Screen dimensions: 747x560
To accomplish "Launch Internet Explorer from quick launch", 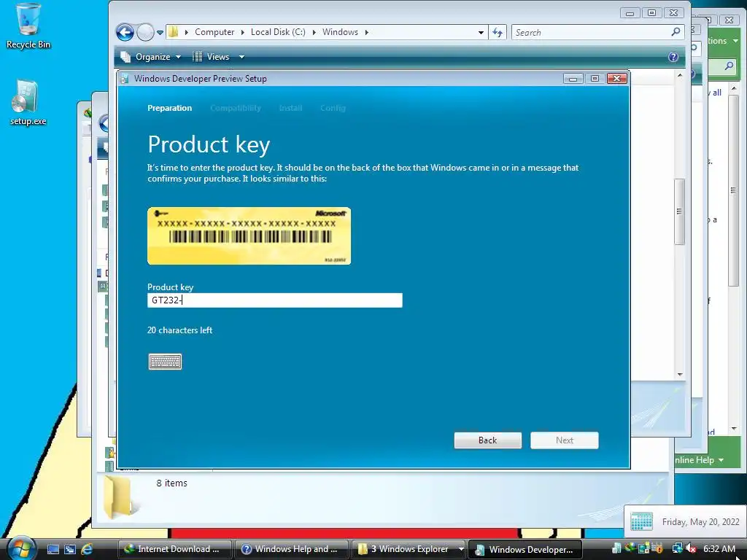I will 87,549.
